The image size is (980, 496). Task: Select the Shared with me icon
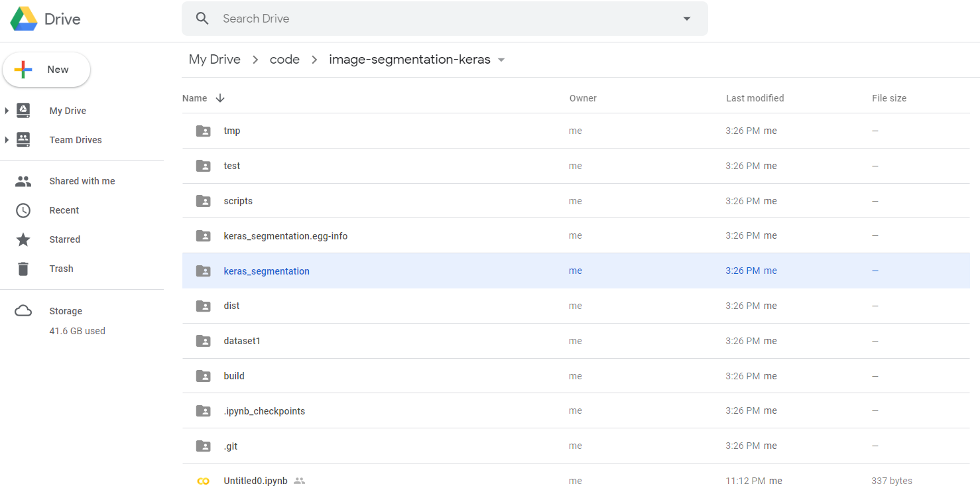coord(23,181)
